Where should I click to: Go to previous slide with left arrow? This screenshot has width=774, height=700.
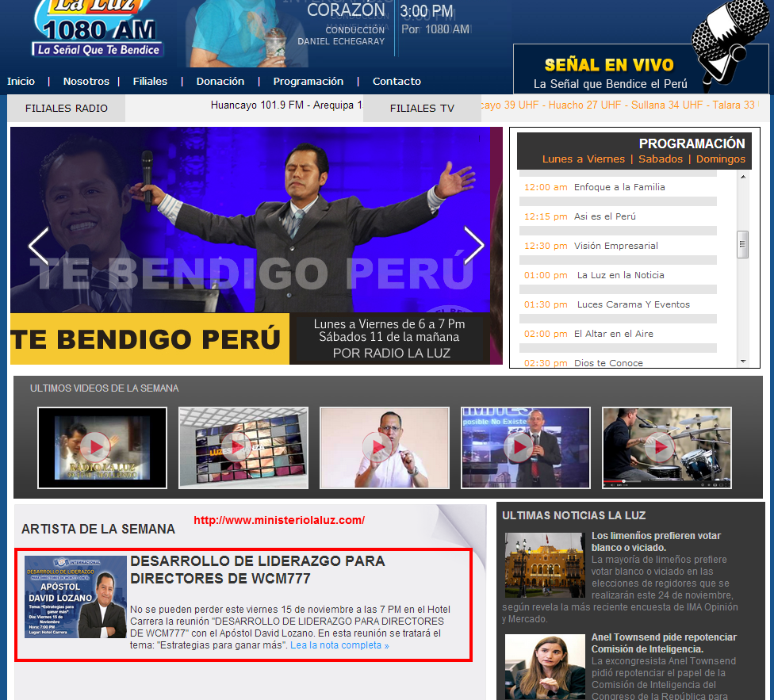38,247
